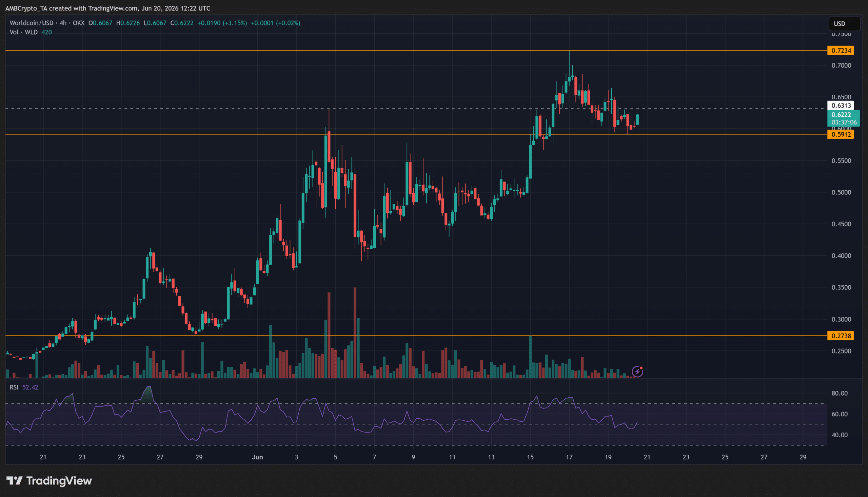The height and width of the screenshot is (497, 868).
Task: Click the 40.00 RSI axis label
Action: tap(840, 435)
